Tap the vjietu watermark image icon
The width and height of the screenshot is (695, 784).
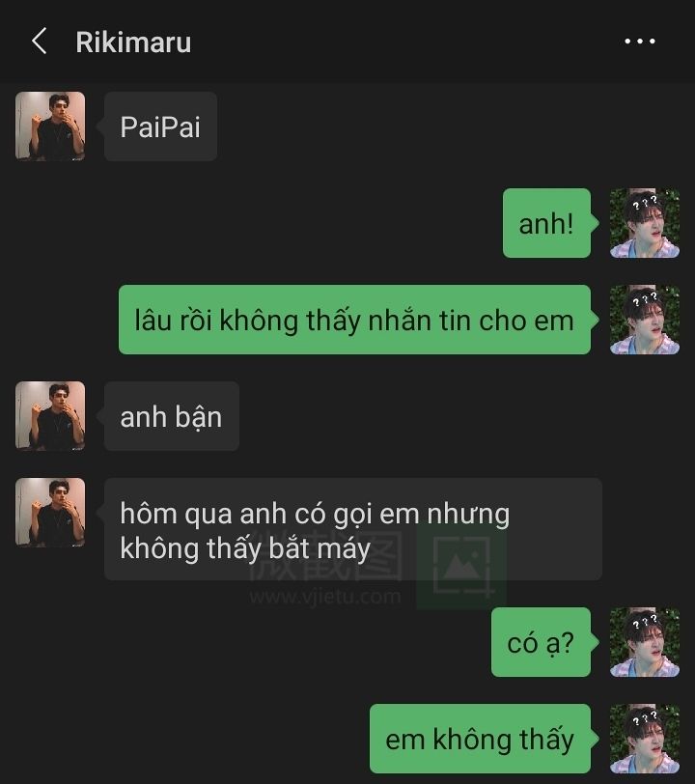coord(461,568)
